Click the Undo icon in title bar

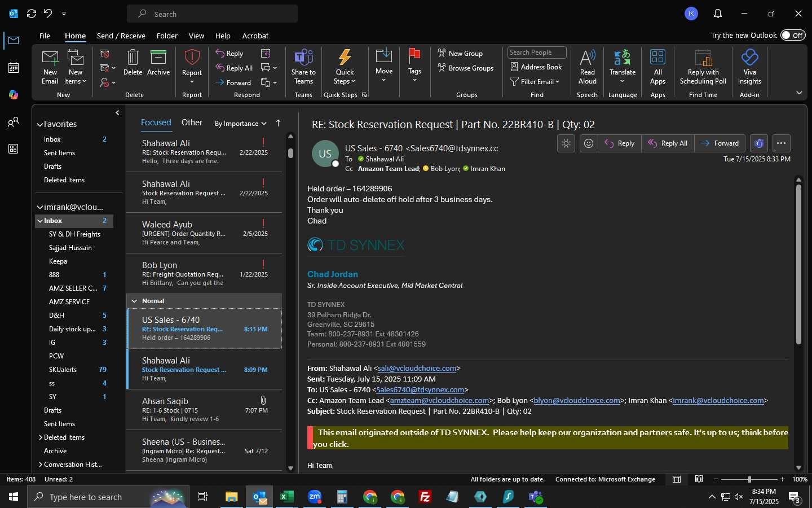tap(48, 14)
